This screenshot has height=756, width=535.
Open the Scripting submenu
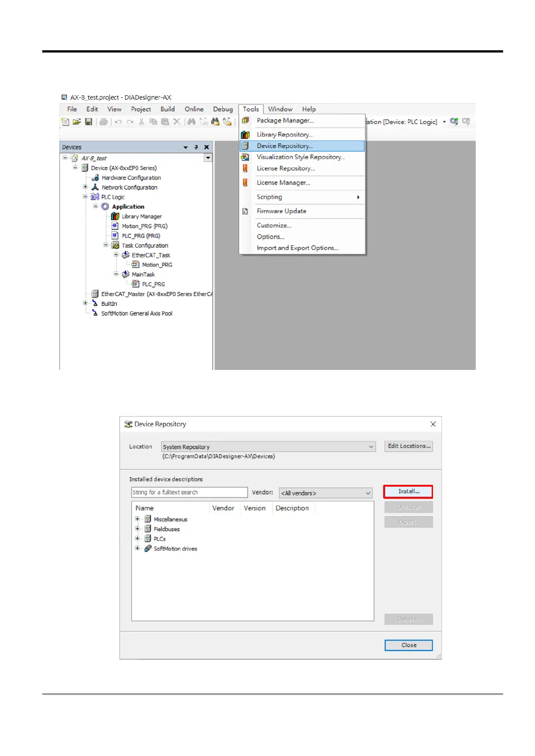tap(302, 197)
